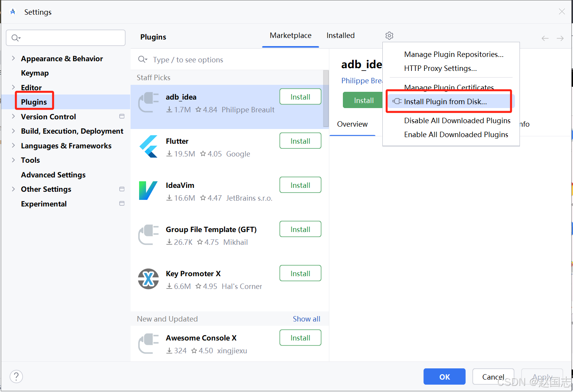Expand the Other Settings arrow
Screen dimensions: 573x392
pos(13,189)
